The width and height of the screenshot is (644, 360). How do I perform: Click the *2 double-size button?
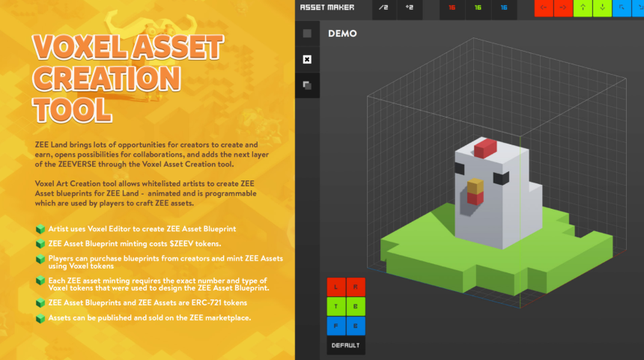(x=410, y=8)
